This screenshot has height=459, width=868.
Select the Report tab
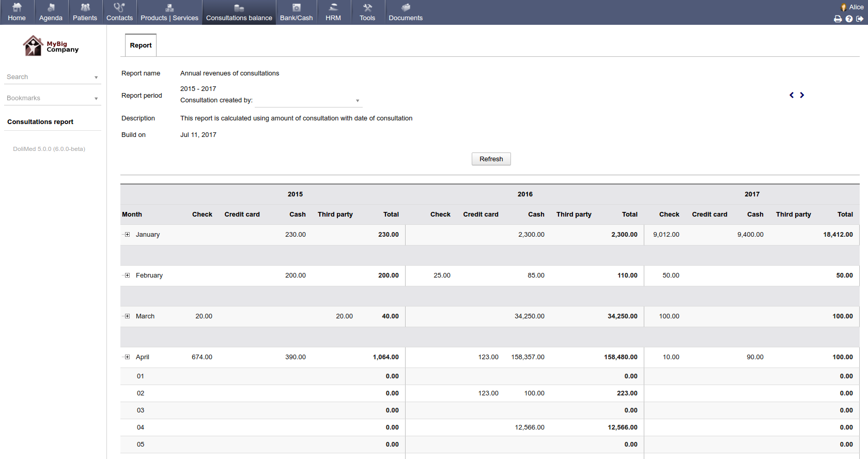[141, 45]
